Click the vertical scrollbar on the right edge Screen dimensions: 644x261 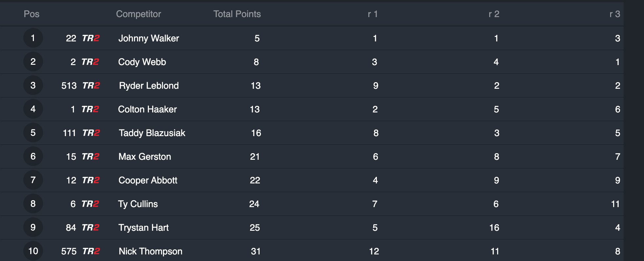(633, 131)
